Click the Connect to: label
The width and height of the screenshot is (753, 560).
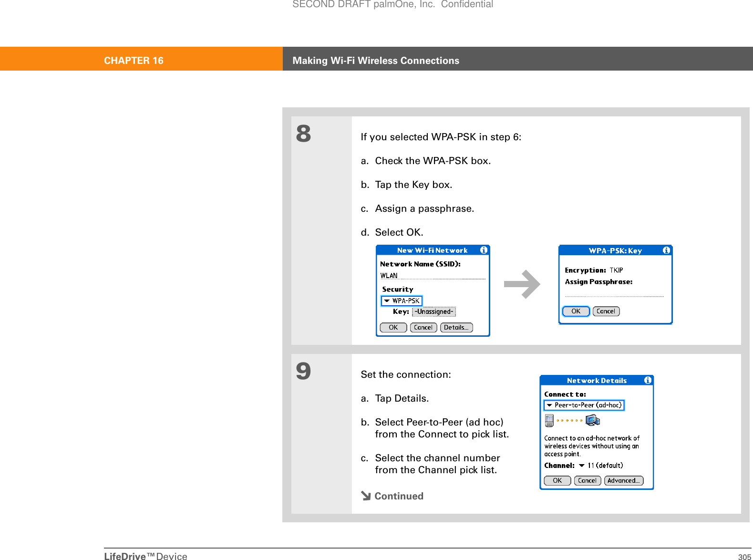pyautogui.click(x=565, y=394)
